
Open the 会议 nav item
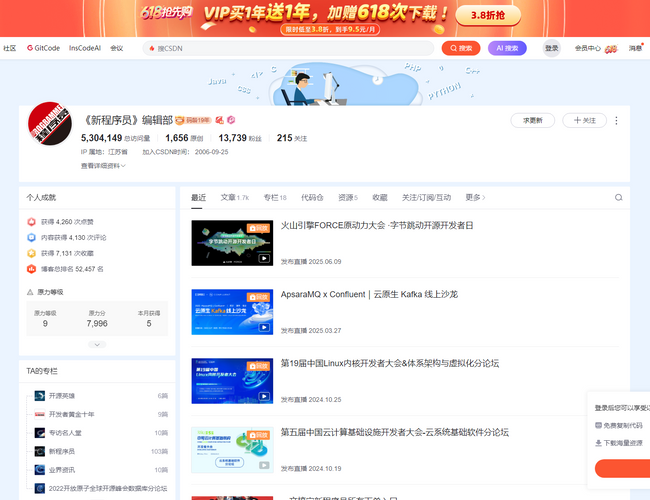click(116, 48)
